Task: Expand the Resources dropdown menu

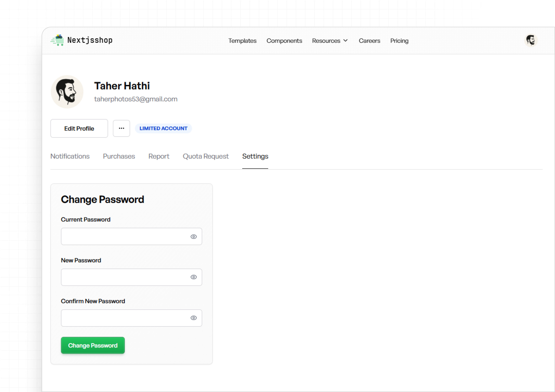Action: (x=330, y=41)
